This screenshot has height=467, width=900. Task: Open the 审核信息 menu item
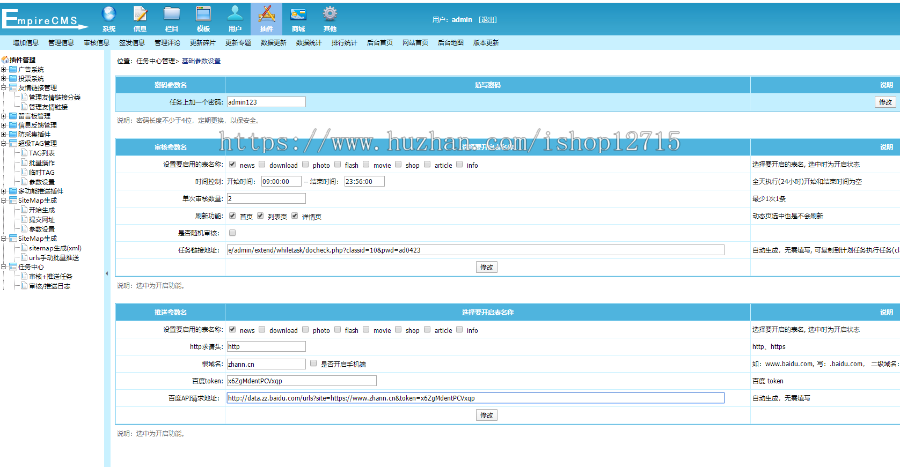tap(96, 43)
